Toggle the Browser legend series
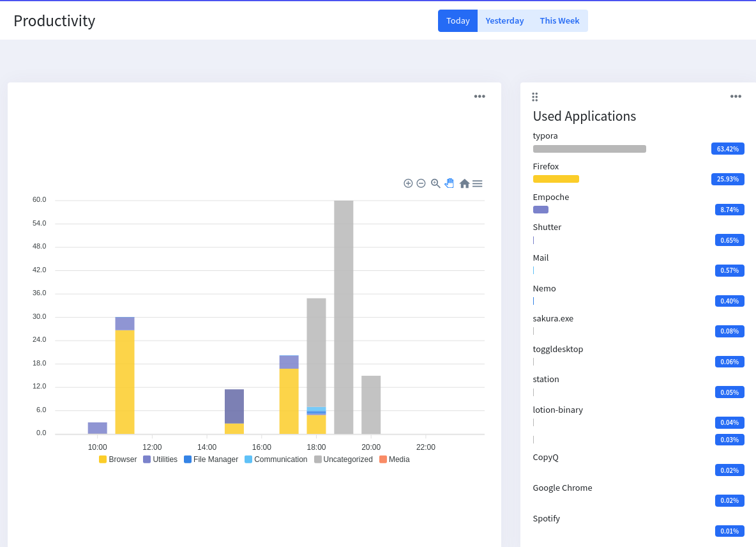Image resolution: width=756 pixels, height=547 pixels. click(117, 459)
